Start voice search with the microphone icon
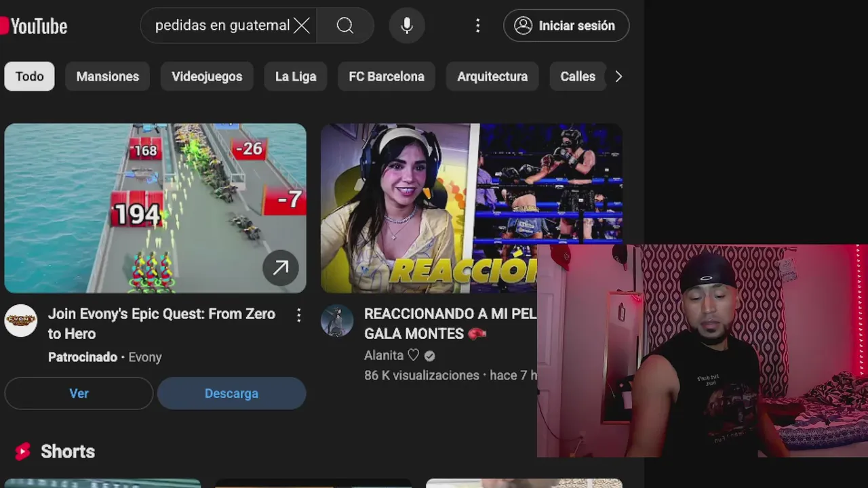The image size is (868, 488). tap(407, 26)
